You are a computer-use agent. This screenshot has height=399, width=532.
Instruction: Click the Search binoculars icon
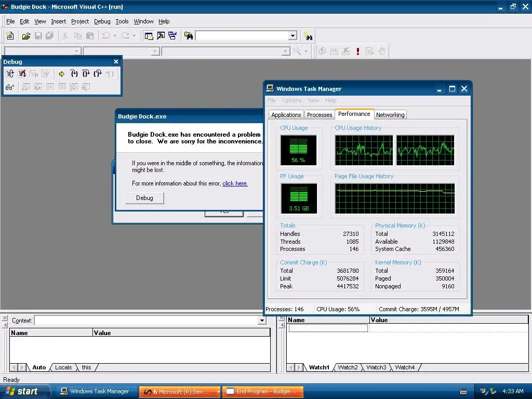pyautogui.click(x=309, y=36)
